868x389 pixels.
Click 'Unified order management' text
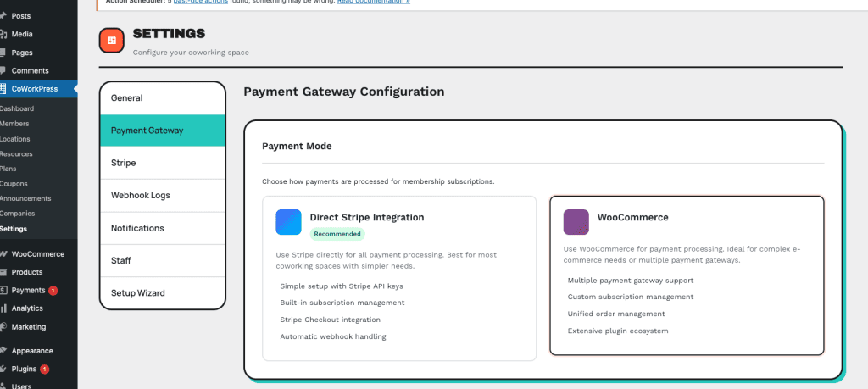(x=616, y=314)
